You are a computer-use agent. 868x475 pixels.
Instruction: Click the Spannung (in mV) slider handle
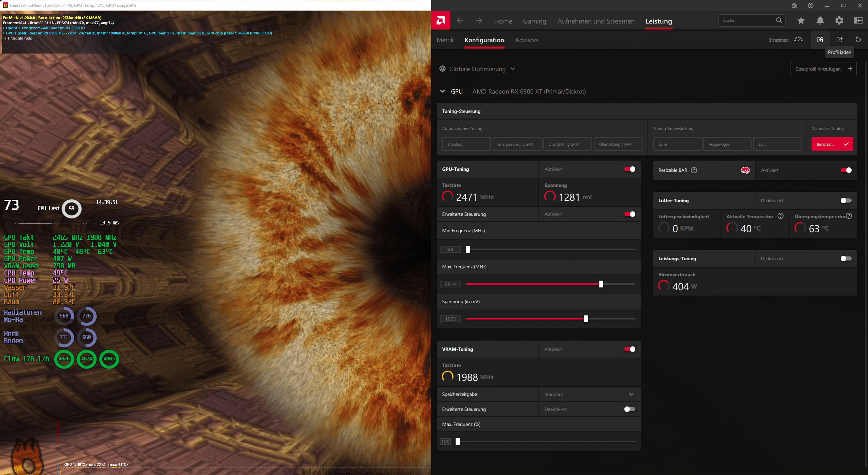[x=586, y=319]
